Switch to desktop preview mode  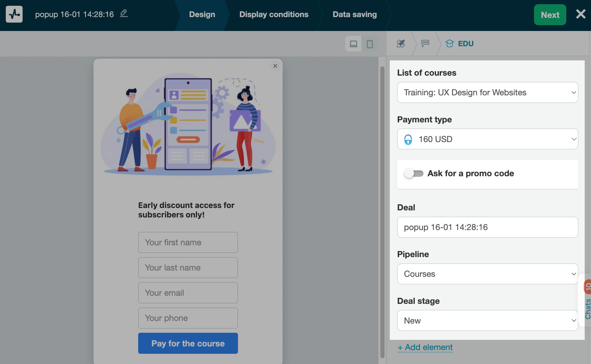354,44
